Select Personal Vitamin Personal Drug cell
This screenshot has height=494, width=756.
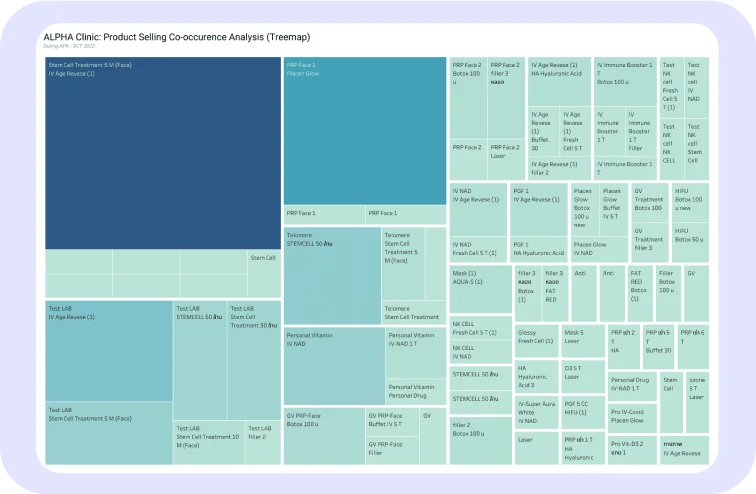(x=416, y=392)
